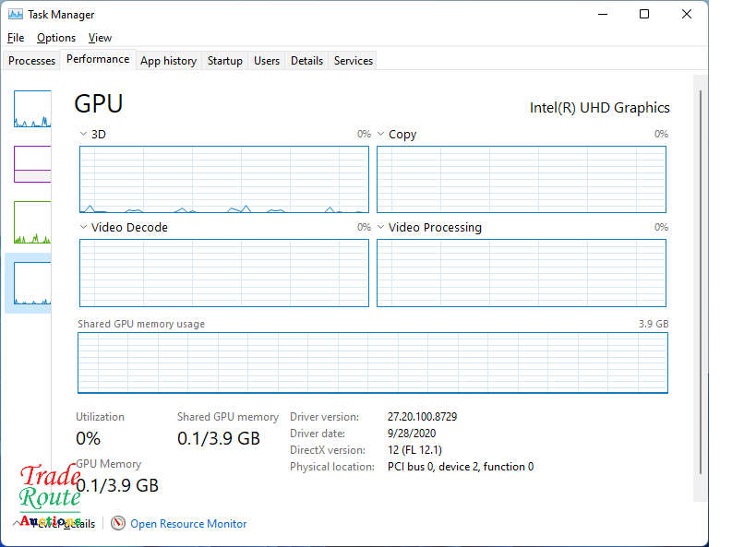Viewport: 756px width, 547px height.
Task: Select the Memory graph in the sidebar
Action: (x=32, y=163)
